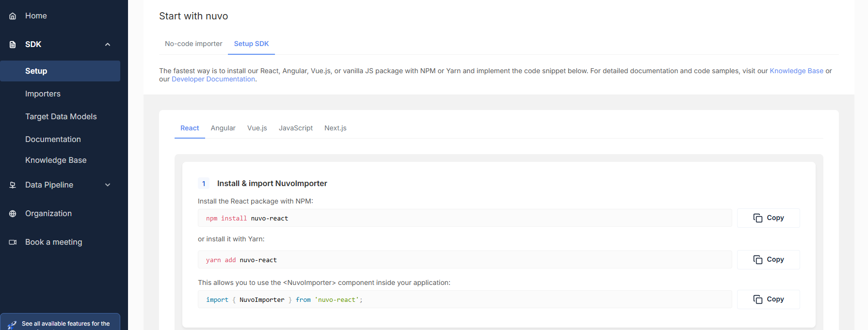Open Target Data Models page
The height and width of the screenshot is (330, 868).
pos(60,116)
